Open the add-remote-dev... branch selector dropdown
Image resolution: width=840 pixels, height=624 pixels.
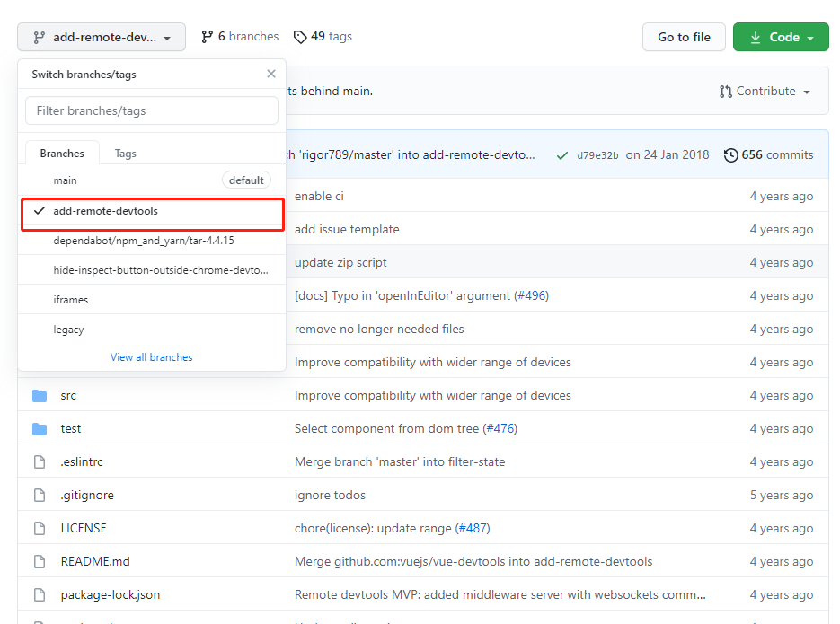click(102, 37)
